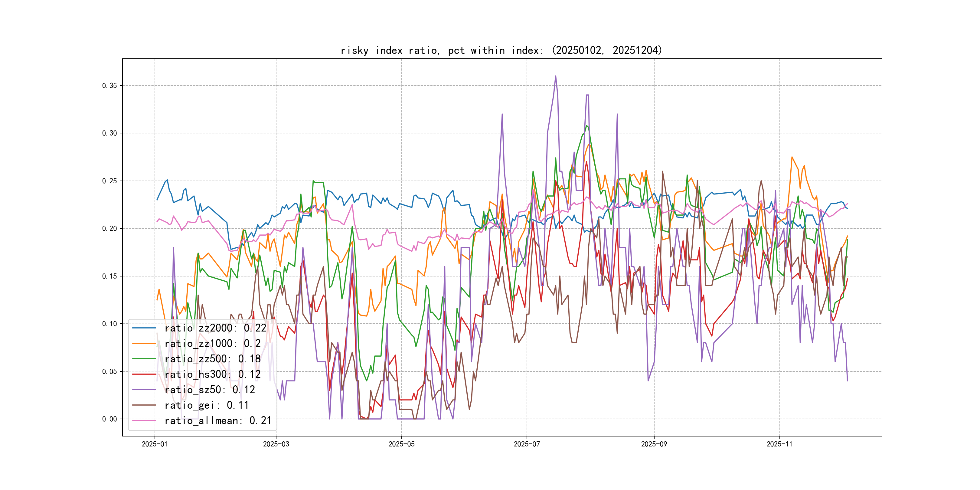Click the 0.35 y-axis tick label
Screen dimensions: 980x490
click(x=109, y=86)
